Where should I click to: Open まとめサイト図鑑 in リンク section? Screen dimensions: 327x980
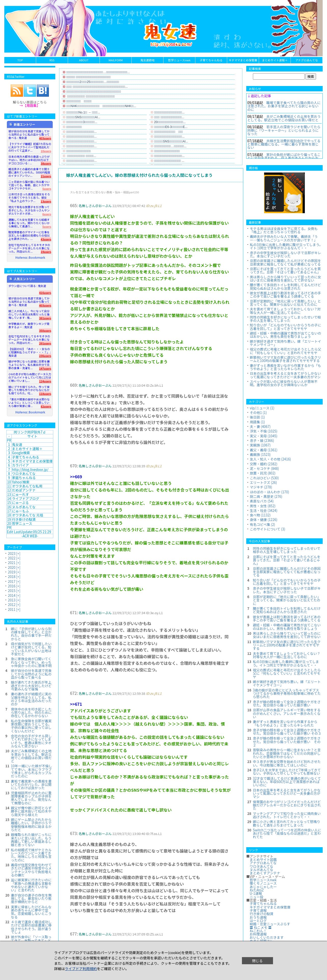[263, 859]
